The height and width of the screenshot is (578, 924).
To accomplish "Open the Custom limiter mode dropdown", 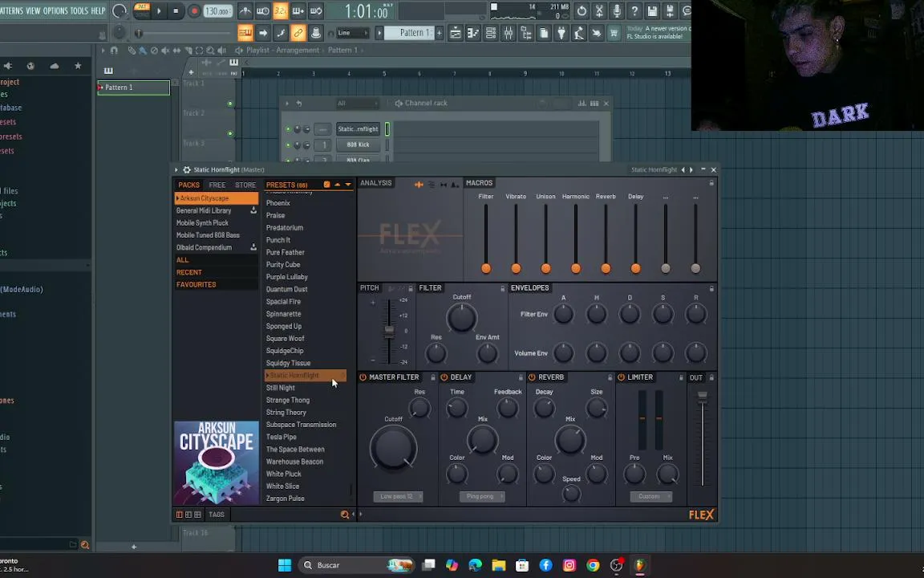I will [x=650, y=497].
